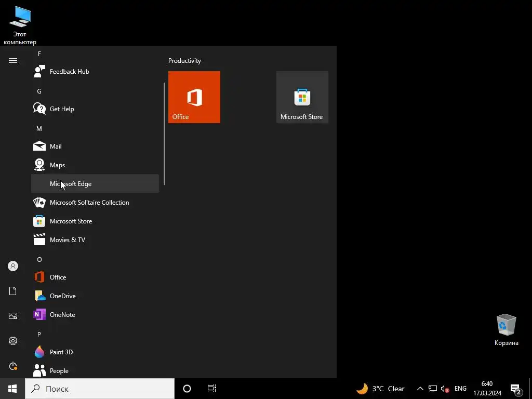Open the notification Action Center
532x399 pixels.
click(516, 389)
